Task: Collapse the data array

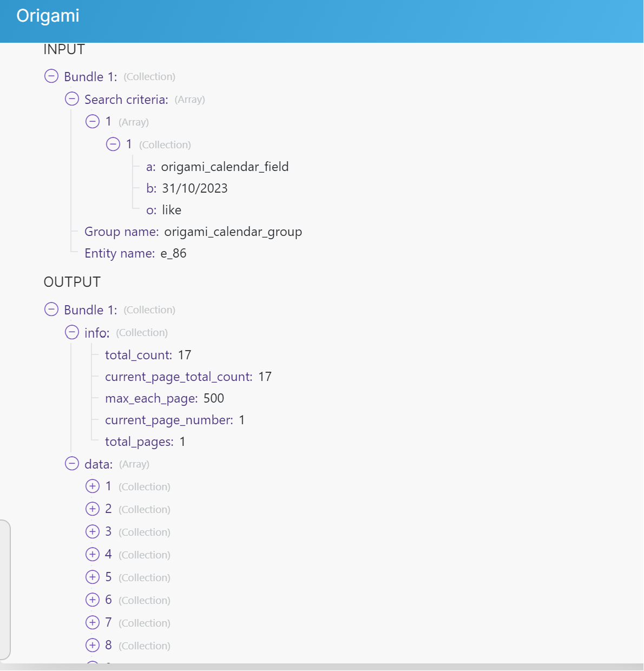Action: click(x=72, y=463)
